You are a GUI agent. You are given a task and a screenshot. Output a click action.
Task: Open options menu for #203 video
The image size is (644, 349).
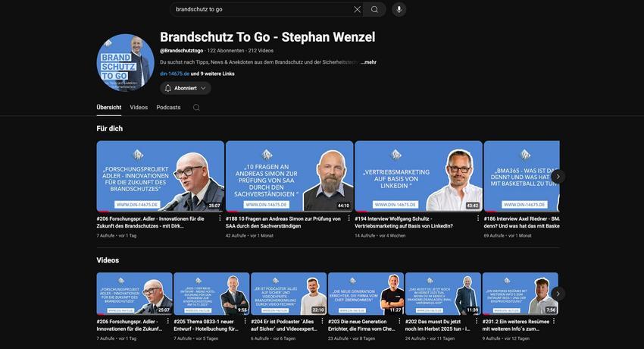point(399,321)
